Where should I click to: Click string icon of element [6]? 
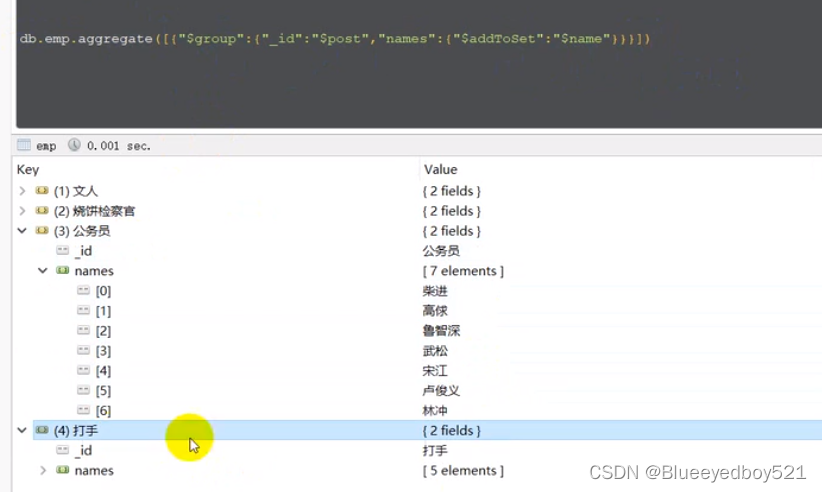(84, 410)
